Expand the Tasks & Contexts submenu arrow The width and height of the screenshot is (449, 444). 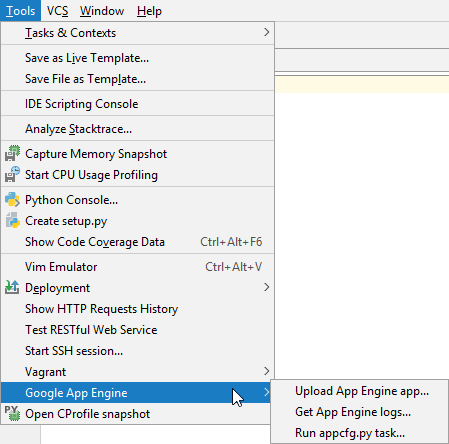tap(266, 32)
